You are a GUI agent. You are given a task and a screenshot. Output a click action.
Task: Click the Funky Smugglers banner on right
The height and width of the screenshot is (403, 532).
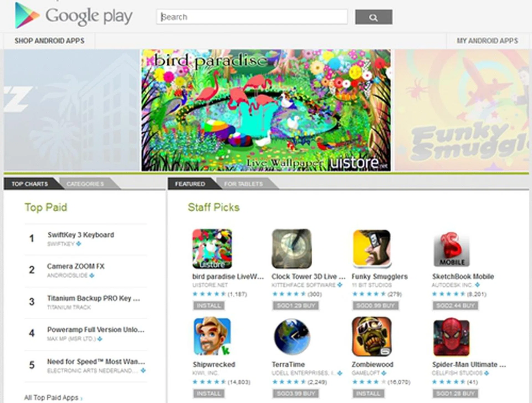tap(462, 110)
